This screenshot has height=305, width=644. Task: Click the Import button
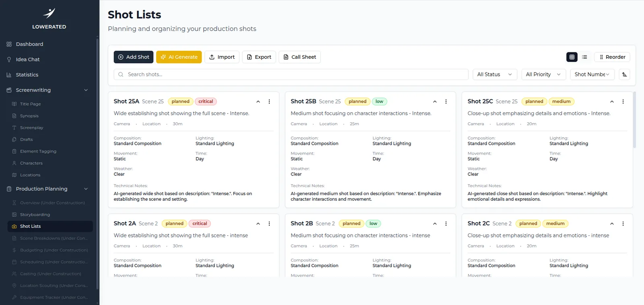coord(222,57)
